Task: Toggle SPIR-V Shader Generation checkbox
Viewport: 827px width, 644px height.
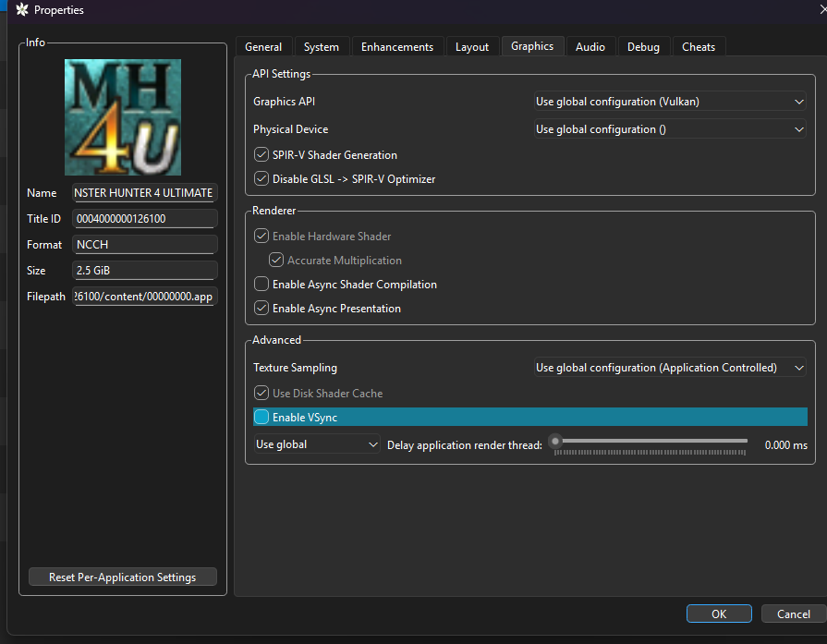Action: tap(261, 155)
